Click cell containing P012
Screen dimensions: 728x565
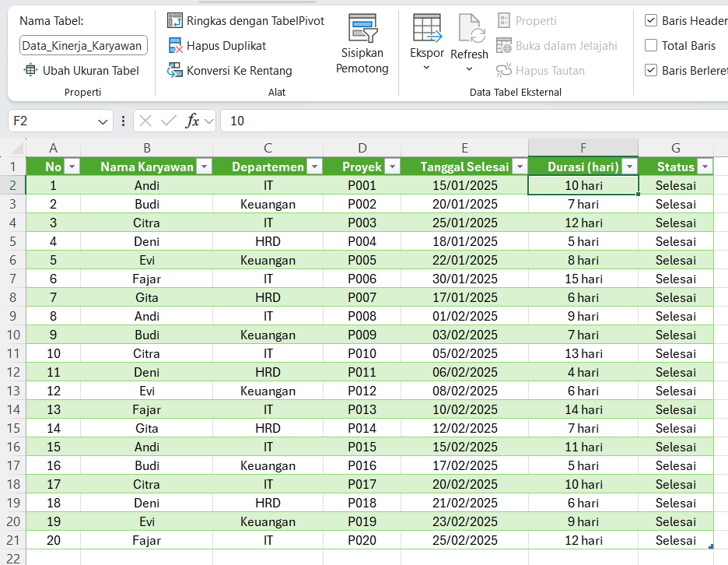click(x=362, y=391)
